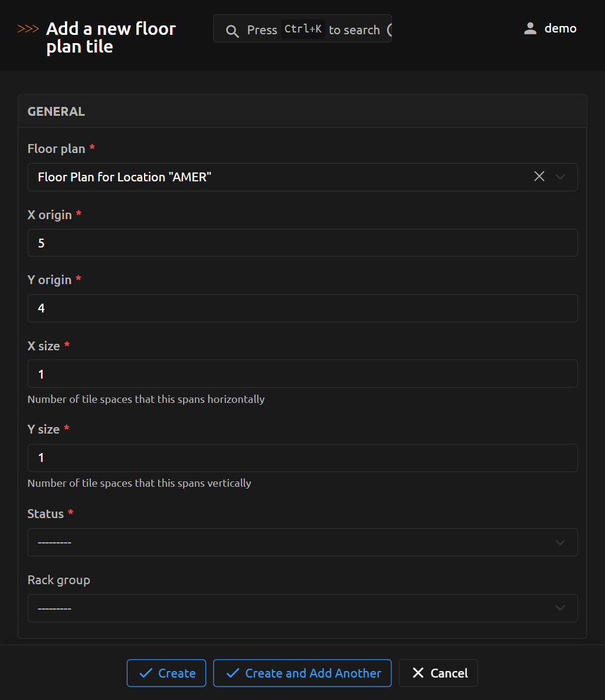605x700 pixels.
Task: Clear the selected Floor plan with X
Action: coord(539,177)
